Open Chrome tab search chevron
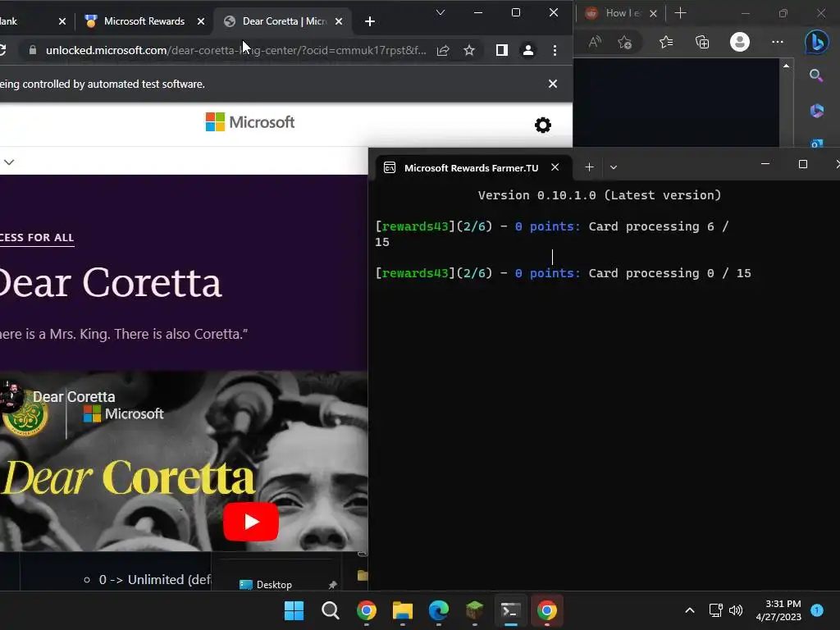840x630 pixels. 441,12
